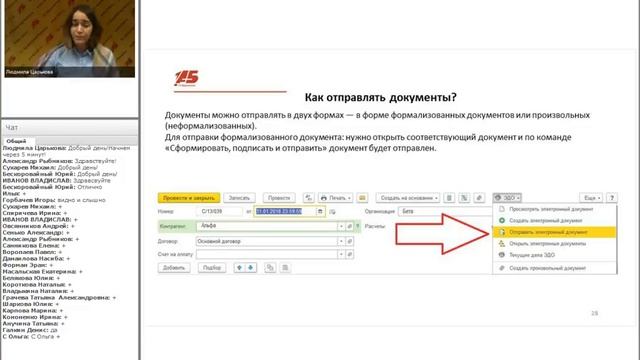Click the Провести button
This screenshot has width=640, height=360.
279,198
